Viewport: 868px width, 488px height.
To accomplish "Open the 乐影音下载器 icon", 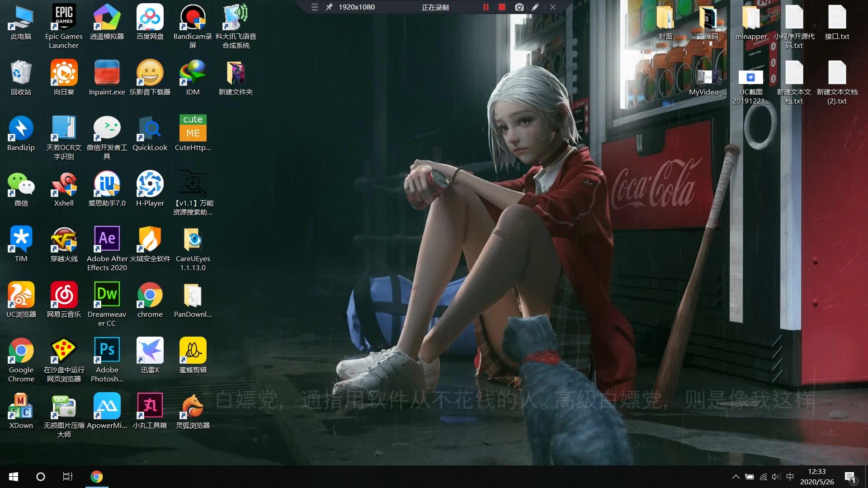I will pyautogui.click(x=150, y=78).
